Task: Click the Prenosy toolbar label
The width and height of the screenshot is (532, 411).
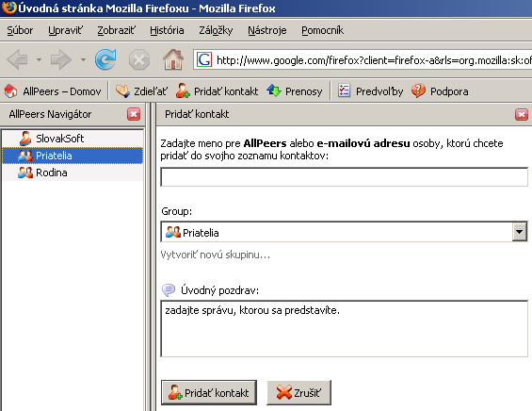Action: (x=303, y=91)
